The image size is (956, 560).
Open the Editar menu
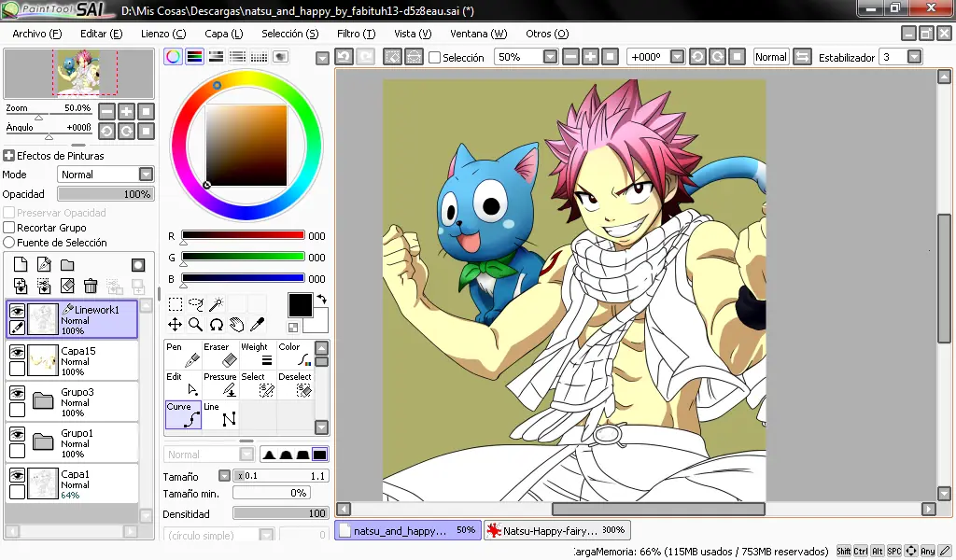click(101, 34)
